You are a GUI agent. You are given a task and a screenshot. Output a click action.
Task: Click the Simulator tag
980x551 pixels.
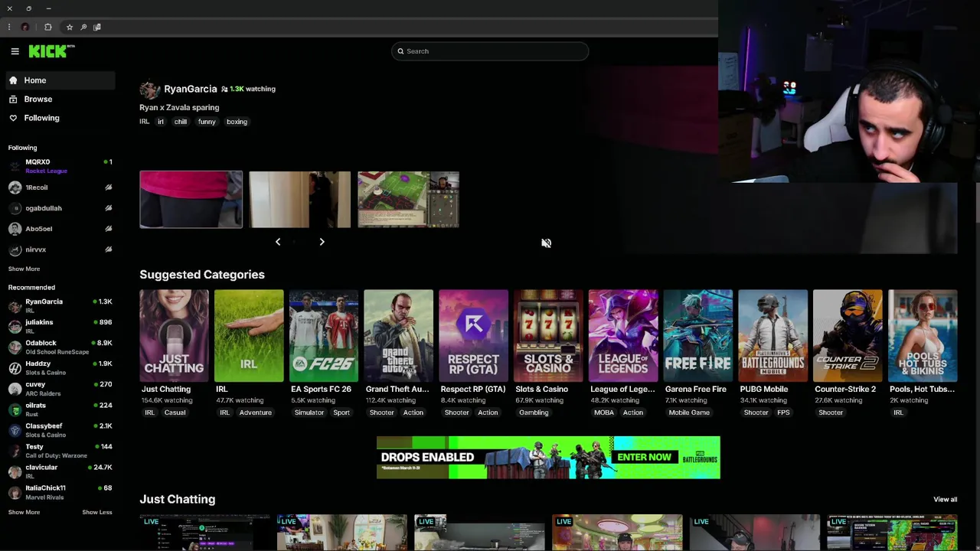click(309, 412)
